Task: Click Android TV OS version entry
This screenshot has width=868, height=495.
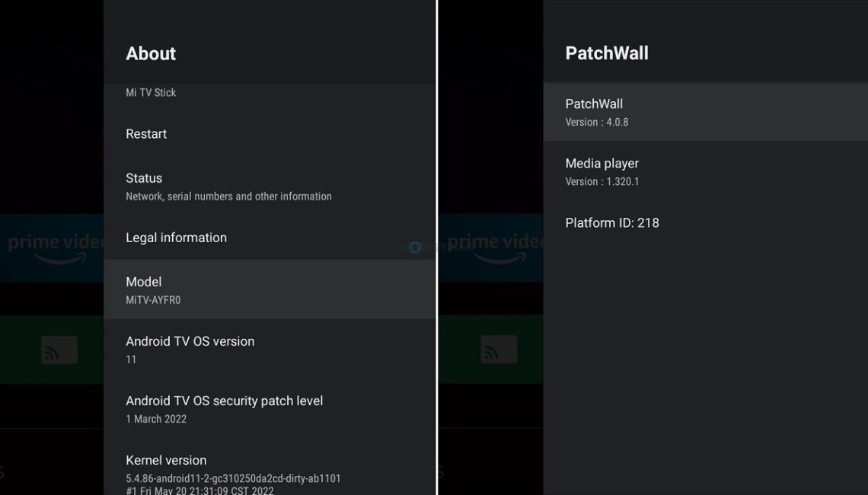Action: click(x=190, y=349)
